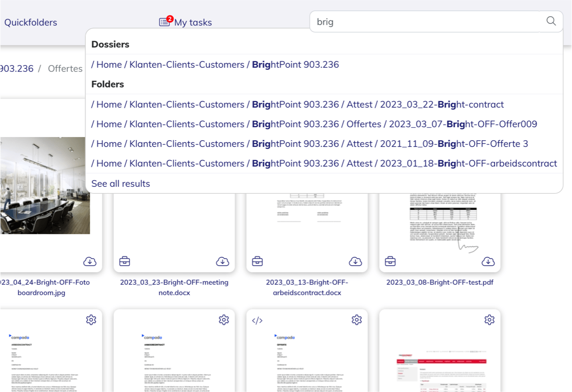Download the boardroom photo via cloud icon
This screenshot has width=572, height=392.
(90, 261)
